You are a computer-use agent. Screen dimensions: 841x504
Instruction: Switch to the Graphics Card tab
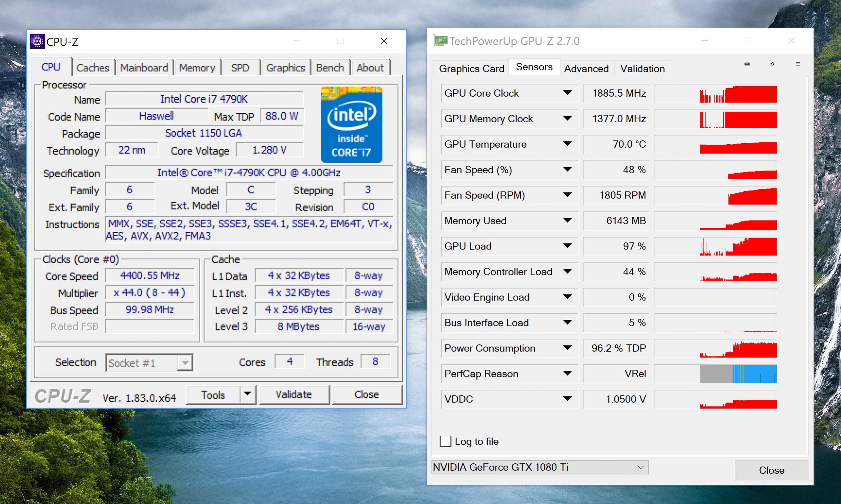pyautogui.click(x=471, y=69)
